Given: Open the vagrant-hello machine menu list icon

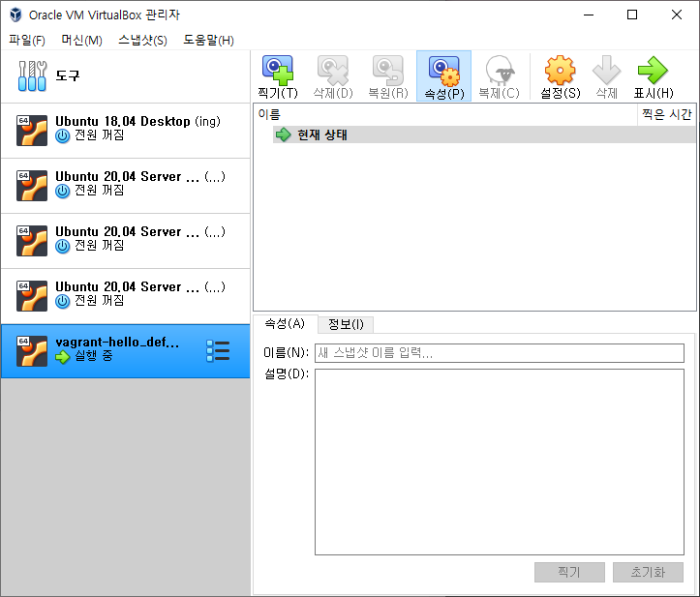Looking at the screenshot, I should [218, 351].
